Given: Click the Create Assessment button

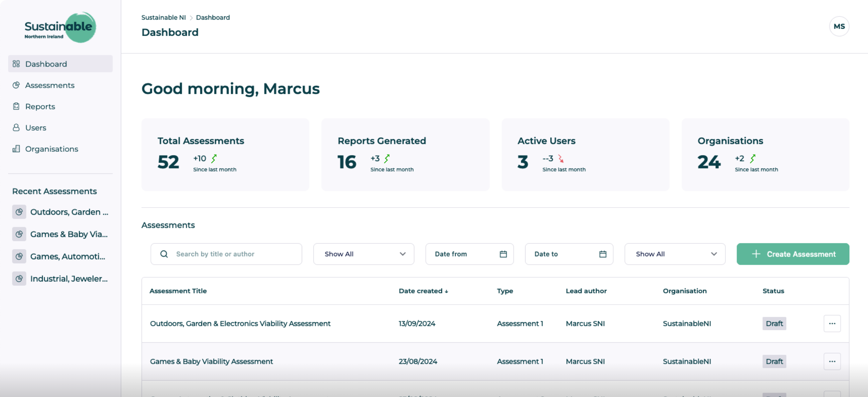Looking at the screenshot, I should tap(793, 254).
